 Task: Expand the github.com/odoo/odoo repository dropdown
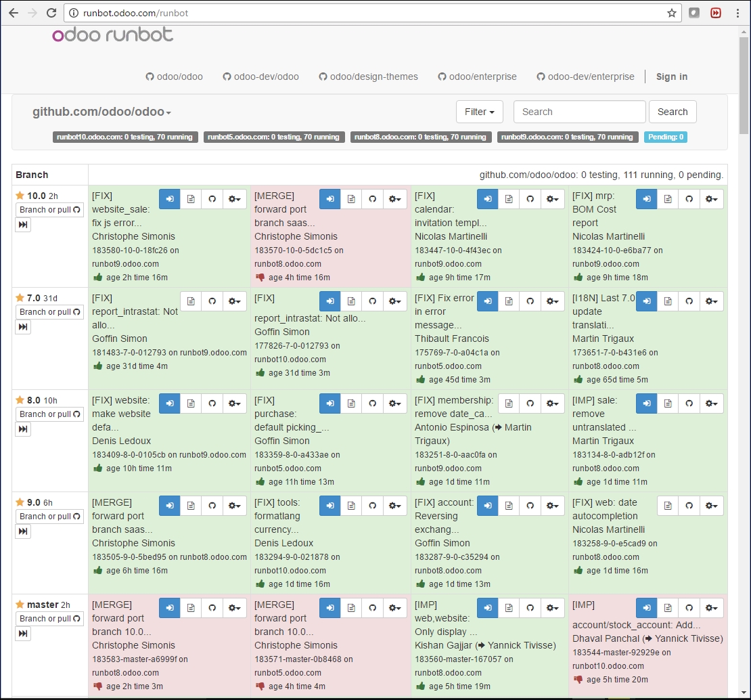point(101,112)
